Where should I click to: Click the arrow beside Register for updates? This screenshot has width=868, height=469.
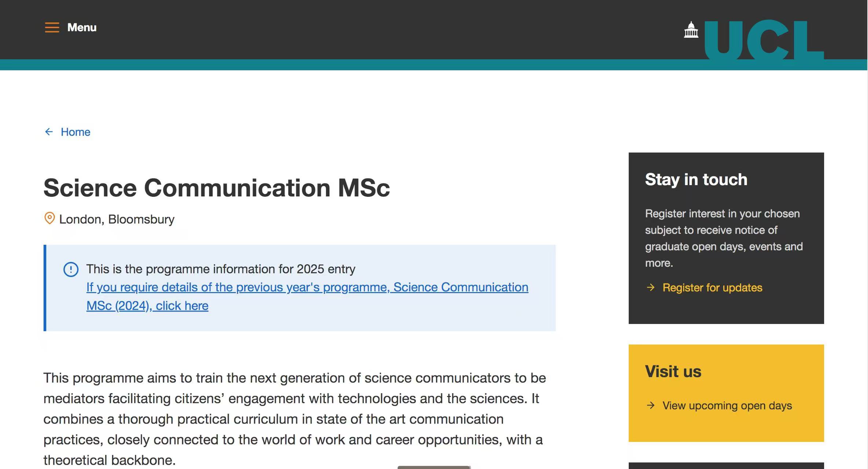tap(651, 288)
